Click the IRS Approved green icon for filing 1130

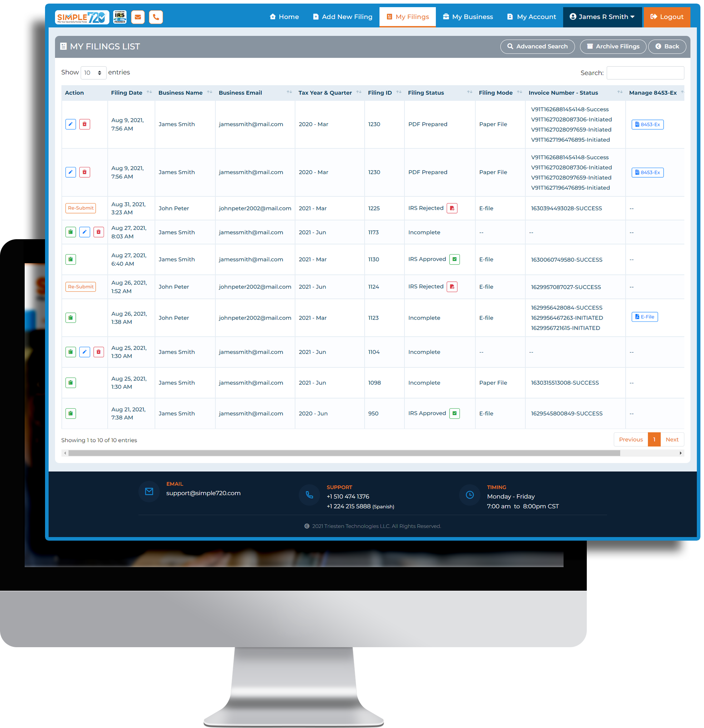point(455,259)
